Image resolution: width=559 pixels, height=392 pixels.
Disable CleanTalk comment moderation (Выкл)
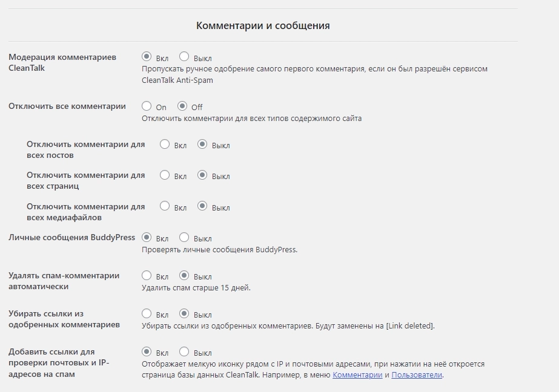point(184,57)
